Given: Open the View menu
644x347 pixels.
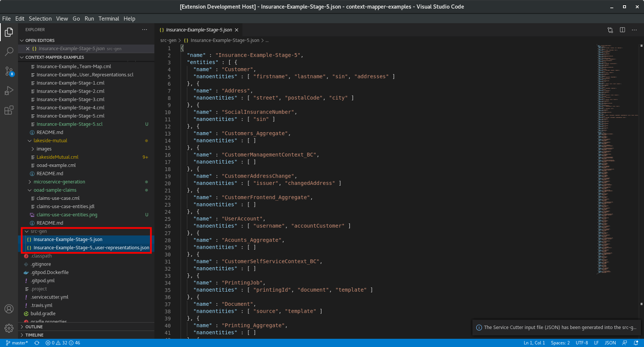Looking at the screenshot, I should pos(62,18).
